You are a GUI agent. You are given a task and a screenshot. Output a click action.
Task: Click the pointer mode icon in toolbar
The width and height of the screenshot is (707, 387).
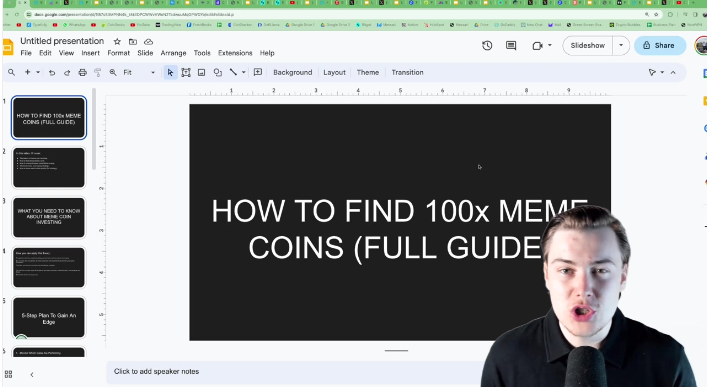[x=652, y=72]
